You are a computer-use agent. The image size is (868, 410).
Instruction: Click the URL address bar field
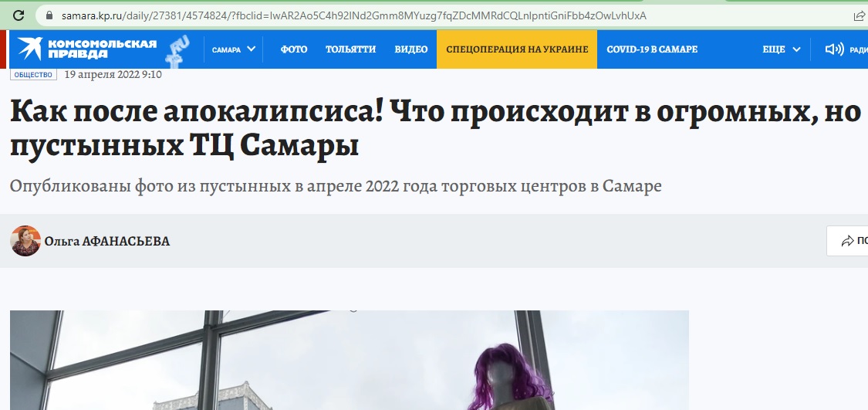[x=386, y=15]
